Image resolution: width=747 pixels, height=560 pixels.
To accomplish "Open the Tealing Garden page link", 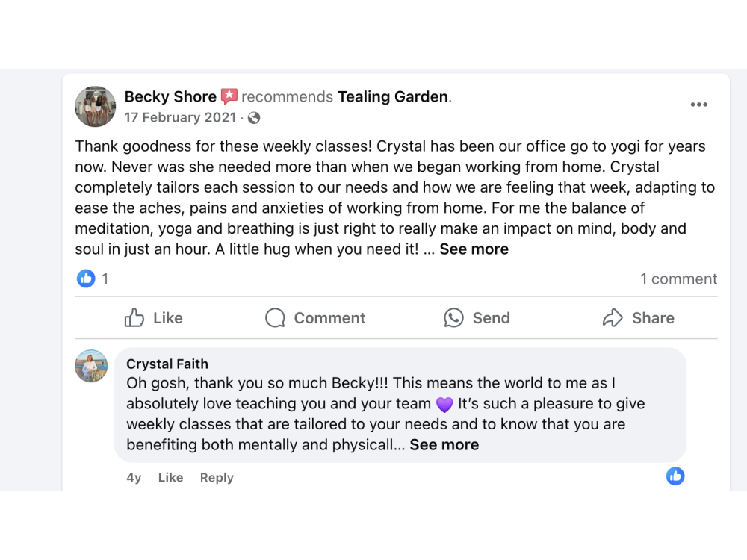I will pyautogui.click(x=393, y=96).
